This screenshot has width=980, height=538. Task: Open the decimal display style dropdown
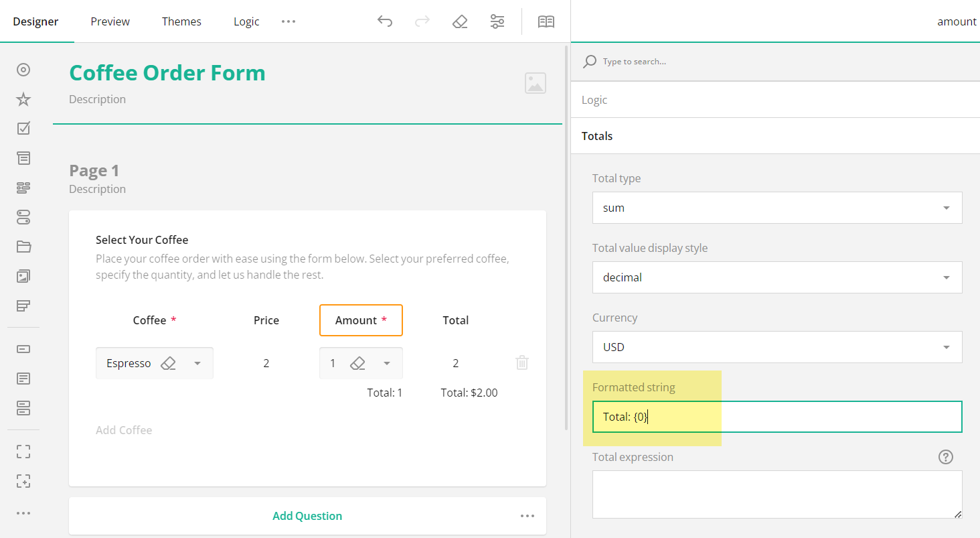[x=777, y=277]
